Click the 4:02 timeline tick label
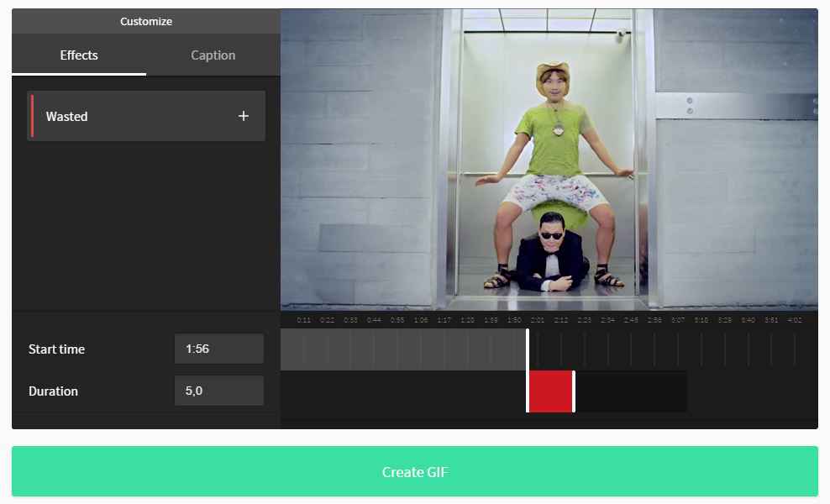830x504 pixels. pyautogui.click(x=795, y=320)
